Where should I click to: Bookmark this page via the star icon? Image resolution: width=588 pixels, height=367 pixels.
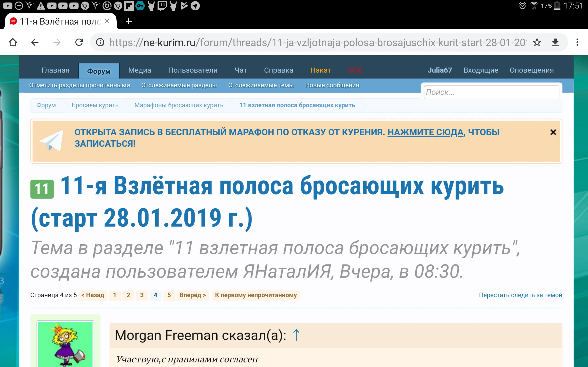[537, 42]
